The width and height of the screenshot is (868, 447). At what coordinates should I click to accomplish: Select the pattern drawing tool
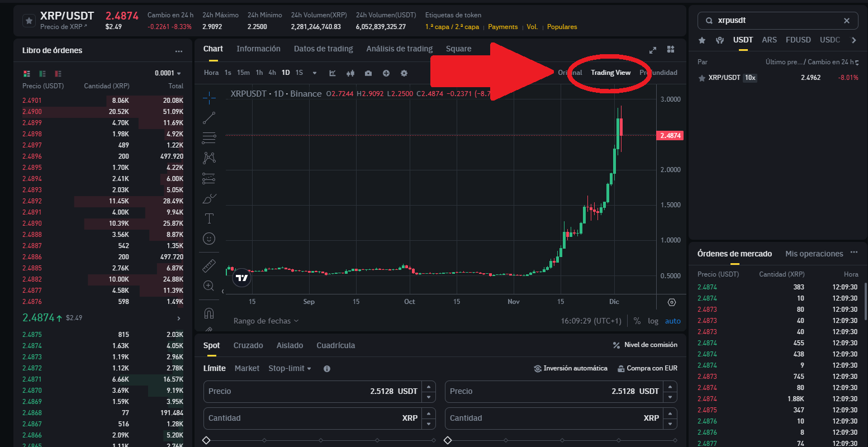pos(209,158)
